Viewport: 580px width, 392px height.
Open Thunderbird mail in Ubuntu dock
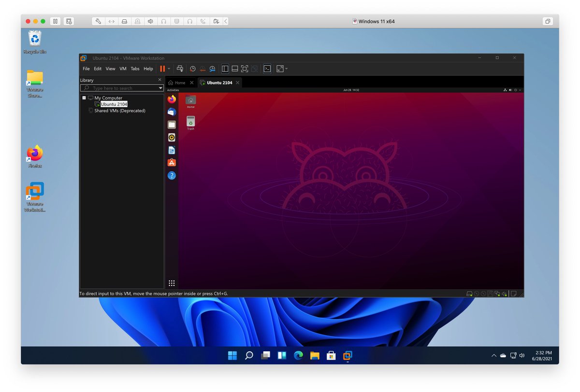click(x=172, y=112)
